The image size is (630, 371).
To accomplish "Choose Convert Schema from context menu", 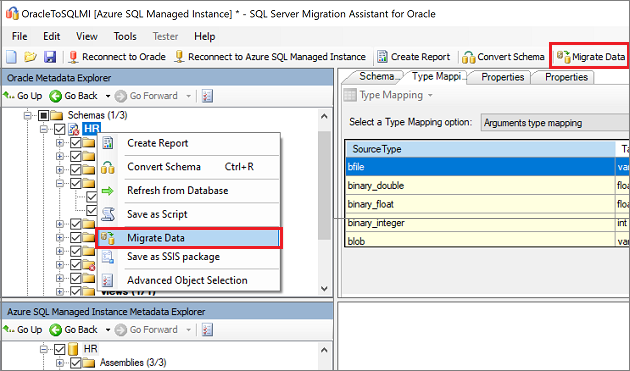I will [188, 167].
